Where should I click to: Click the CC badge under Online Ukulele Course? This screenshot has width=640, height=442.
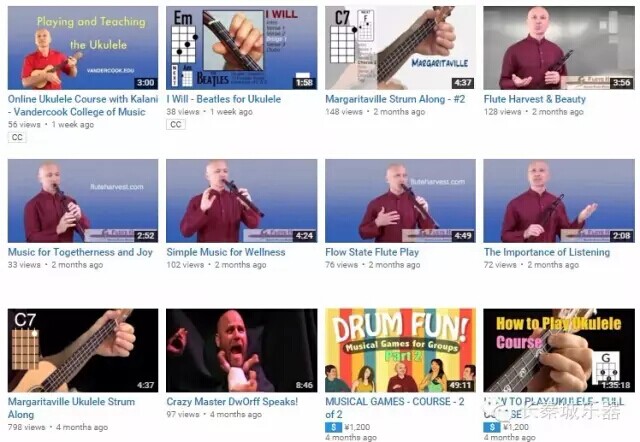coord(17,137)
